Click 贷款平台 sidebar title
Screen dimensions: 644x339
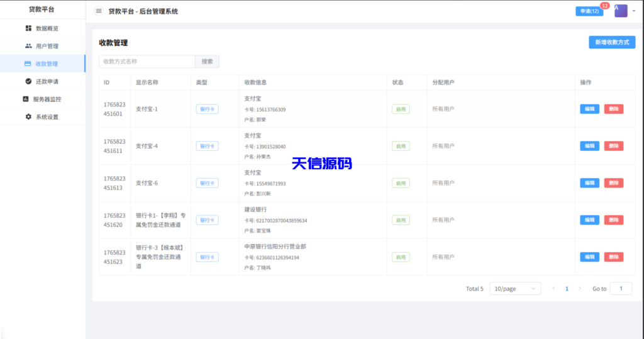(x=42, y=9)
